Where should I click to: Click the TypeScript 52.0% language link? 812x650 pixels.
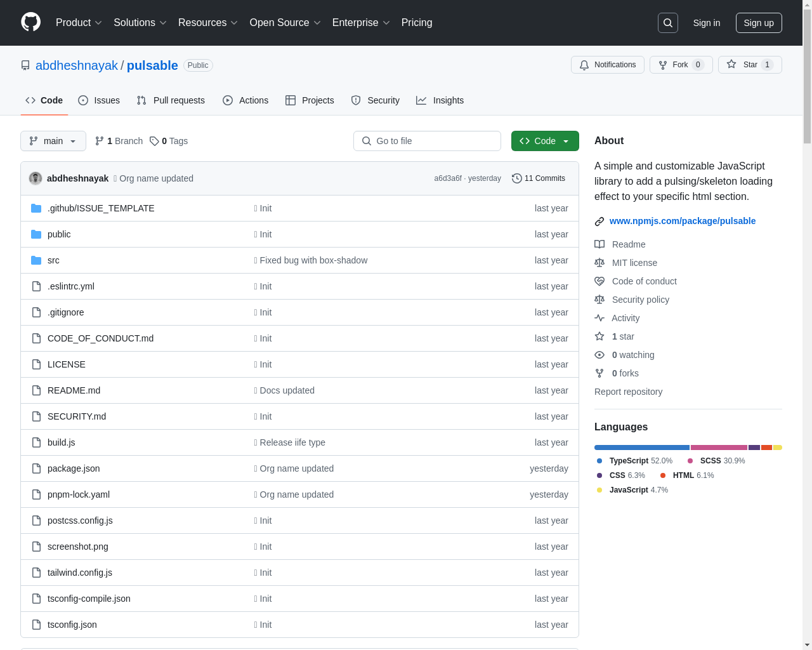634,461
